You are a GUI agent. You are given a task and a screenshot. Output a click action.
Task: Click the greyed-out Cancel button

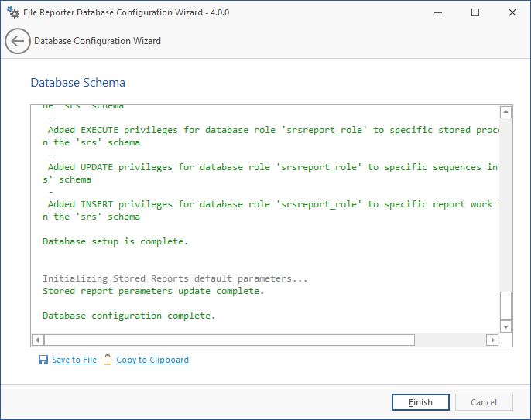coord(484,402)
